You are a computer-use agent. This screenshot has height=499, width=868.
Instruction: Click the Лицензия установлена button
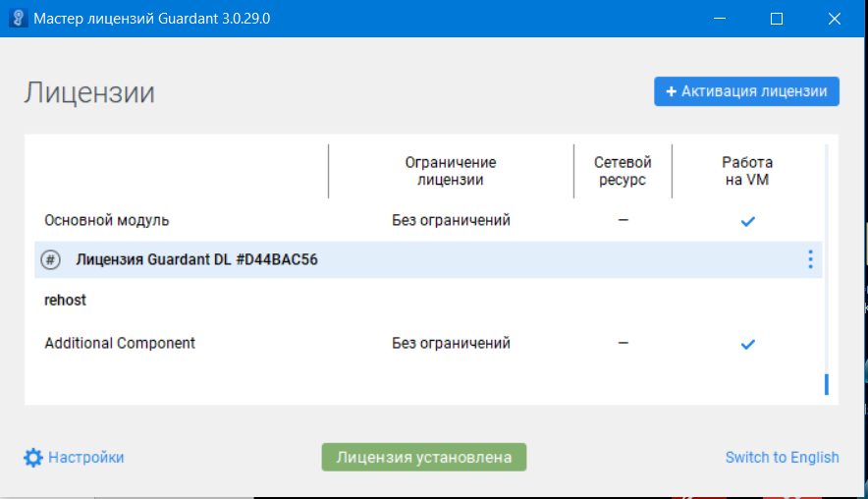423,458
